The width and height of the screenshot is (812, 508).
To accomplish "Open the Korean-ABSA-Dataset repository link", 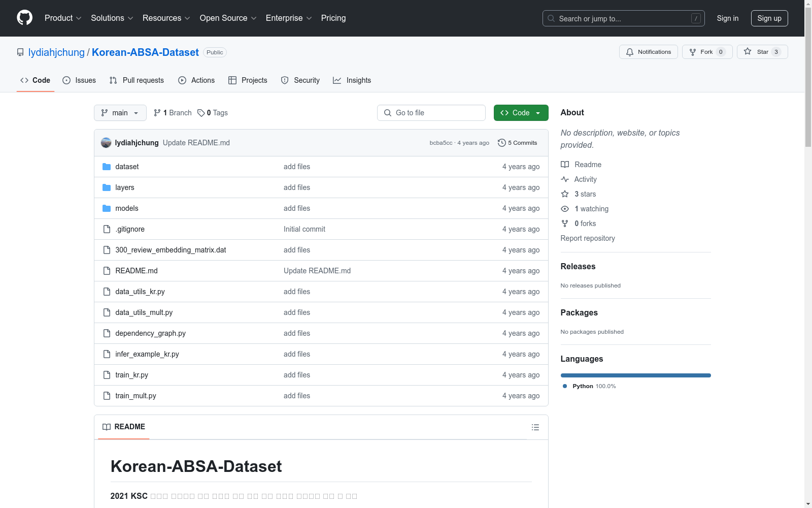I will [145, 52].
